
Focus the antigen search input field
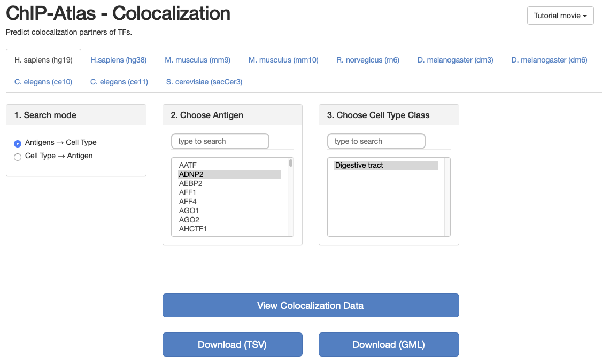click(x=220, y=141)
